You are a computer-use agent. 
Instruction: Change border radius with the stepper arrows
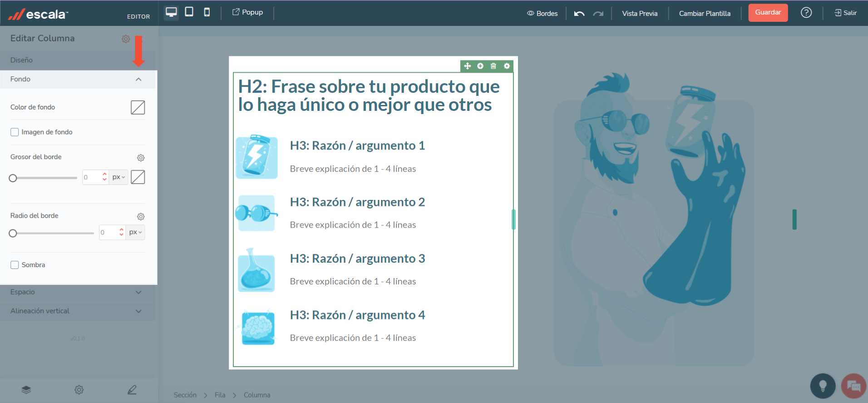[122, 232]
